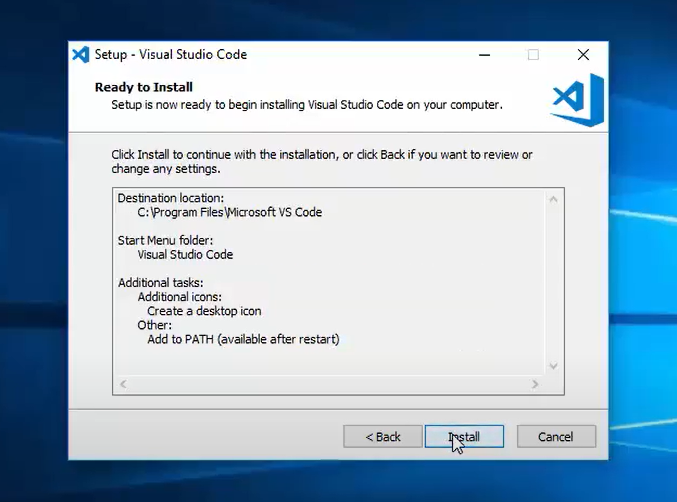This screenshot has width=677, height=502.
Task: Click the summary box scroll down arrow
Action: point(553,366)
